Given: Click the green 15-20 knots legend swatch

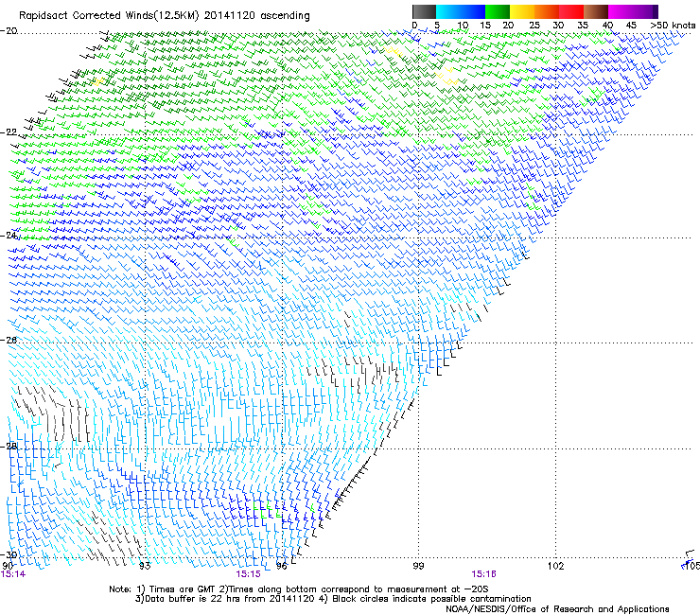Looking at the screenshot, I should 498,11.
